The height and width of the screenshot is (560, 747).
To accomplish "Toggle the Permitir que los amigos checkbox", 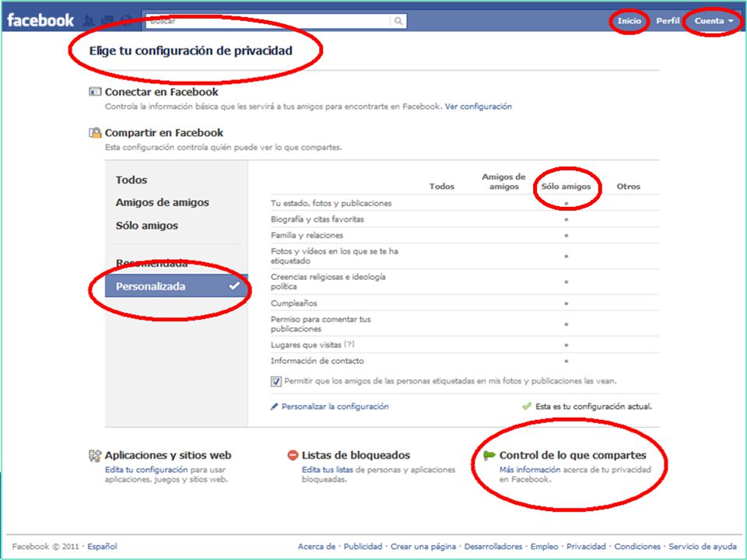I will tap(275, 381).
